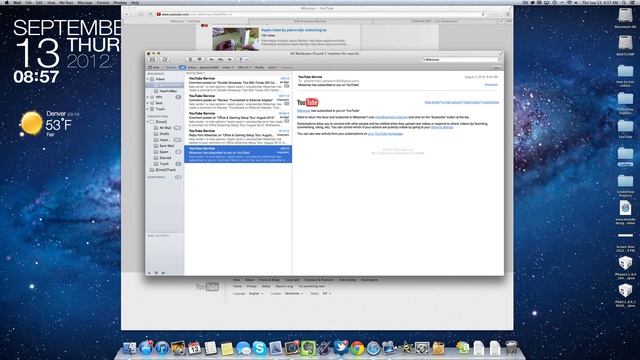Click the Flag toolbar icon
The height and width of the screenshot is (360, 640).
(241, 60)
